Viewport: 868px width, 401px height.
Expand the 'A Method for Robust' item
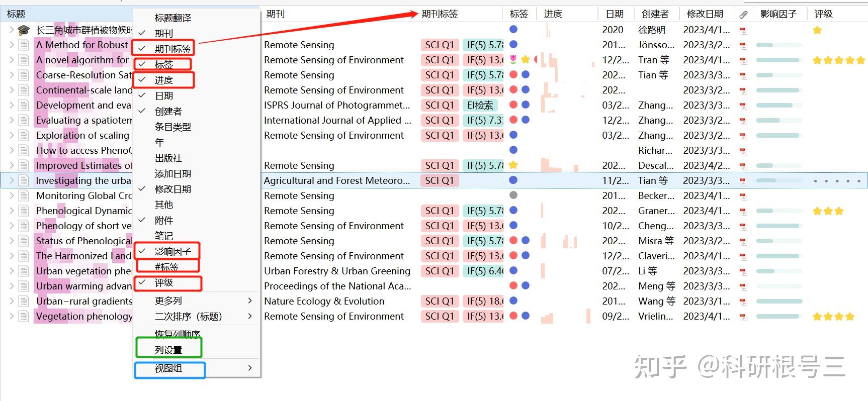point(12,45)
